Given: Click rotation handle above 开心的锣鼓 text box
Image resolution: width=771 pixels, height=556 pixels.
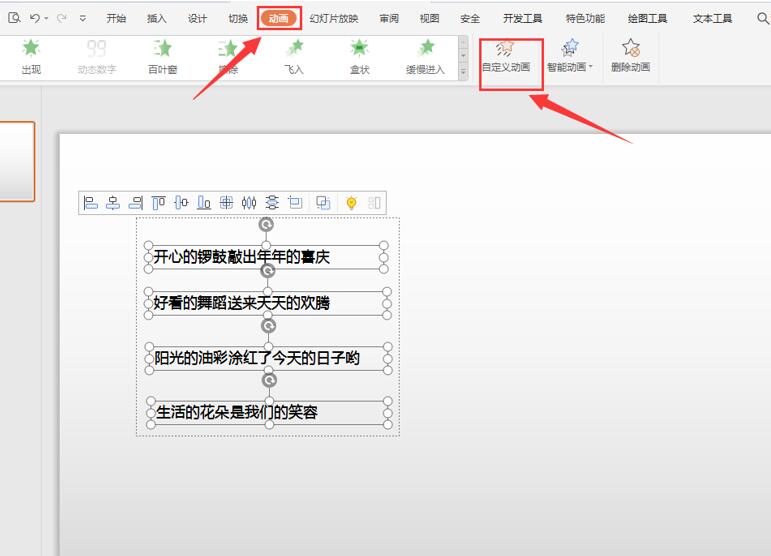Looking at the screenshot, I should pos(266,225).
